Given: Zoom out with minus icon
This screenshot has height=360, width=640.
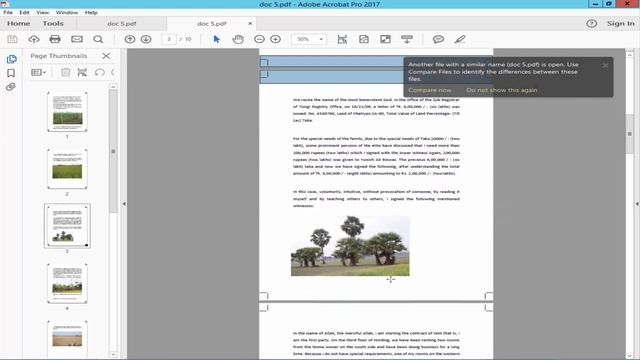Looking at the screenshot, I should point(259,39).
